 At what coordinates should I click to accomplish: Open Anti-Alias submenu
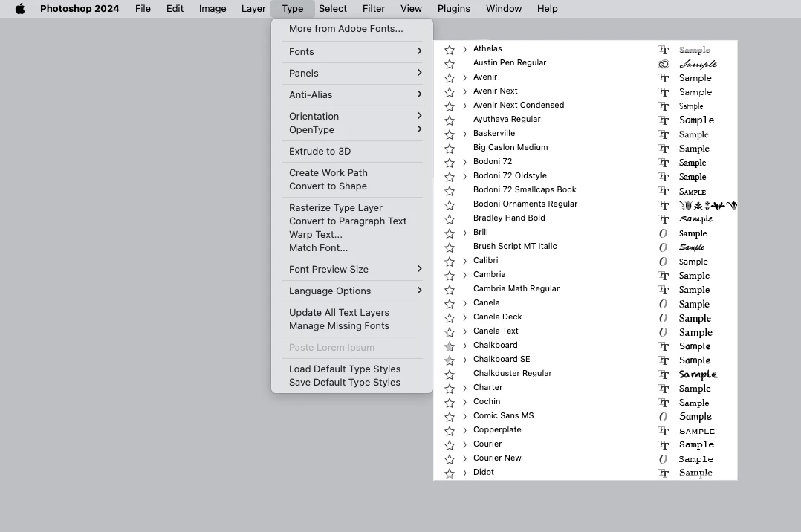click(352, 94)
